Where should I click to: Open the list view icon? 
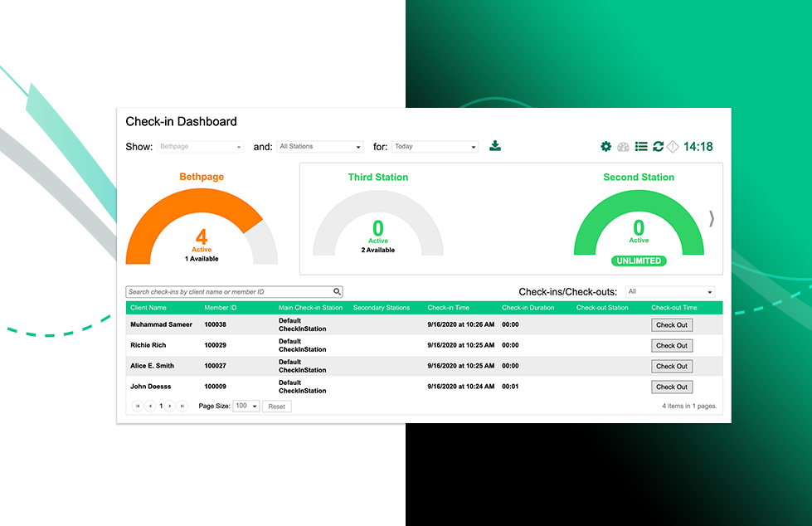tap(640, 146)
